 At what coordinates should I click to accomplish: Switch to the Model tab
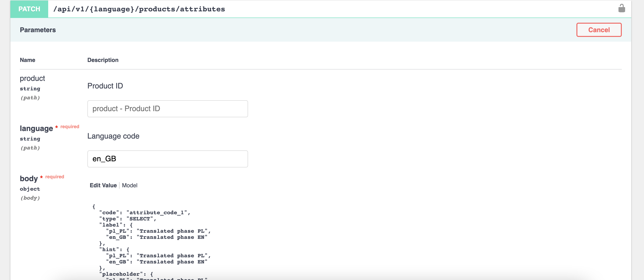[129, 185]
